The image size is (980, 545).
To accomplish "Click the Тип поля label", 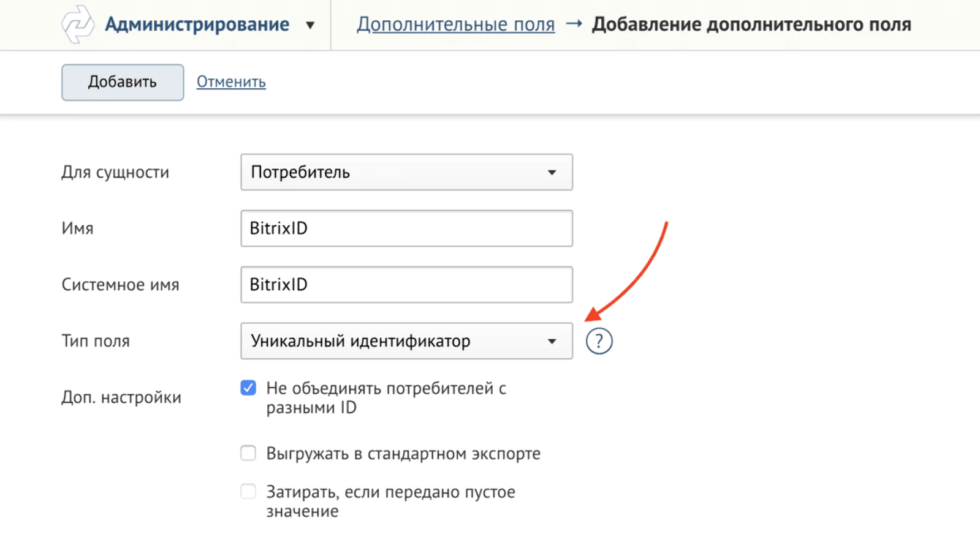I will [96, 341].
